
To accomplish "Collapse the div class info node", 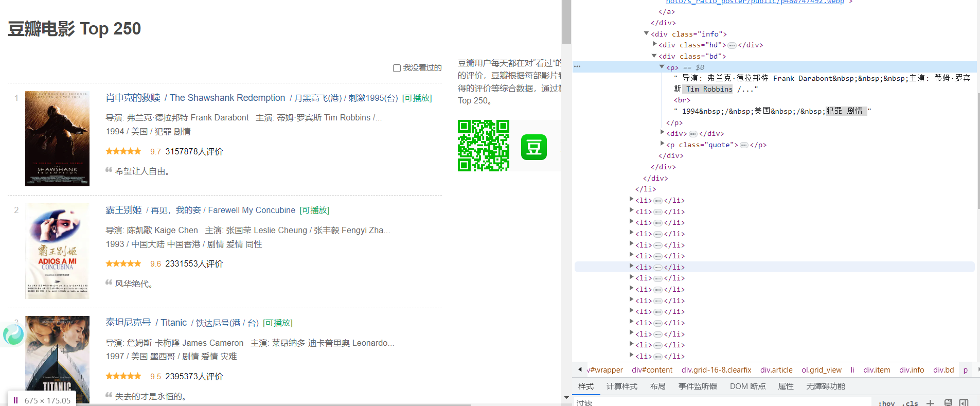I will 646,33.
